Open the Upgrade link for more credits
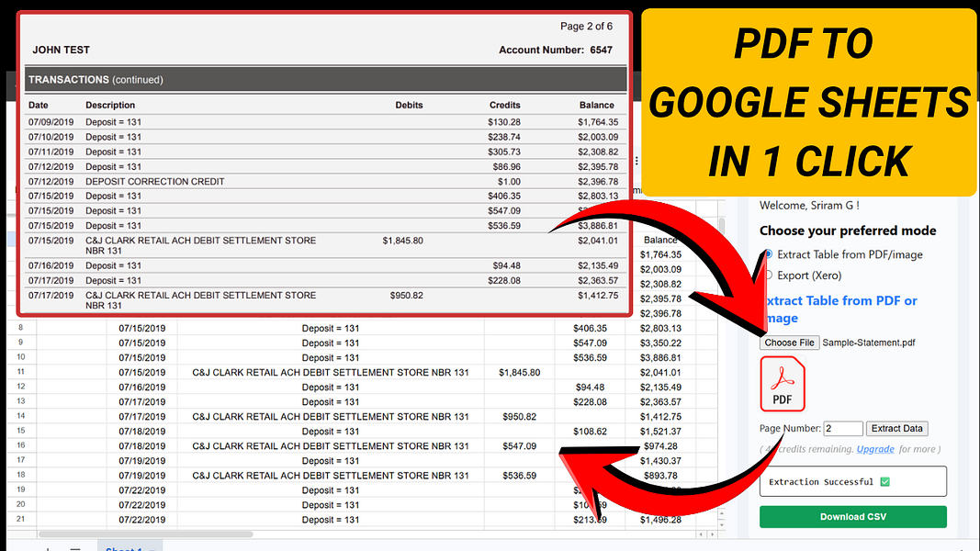The width and height of the screenshot is (980, 551). 875,449
